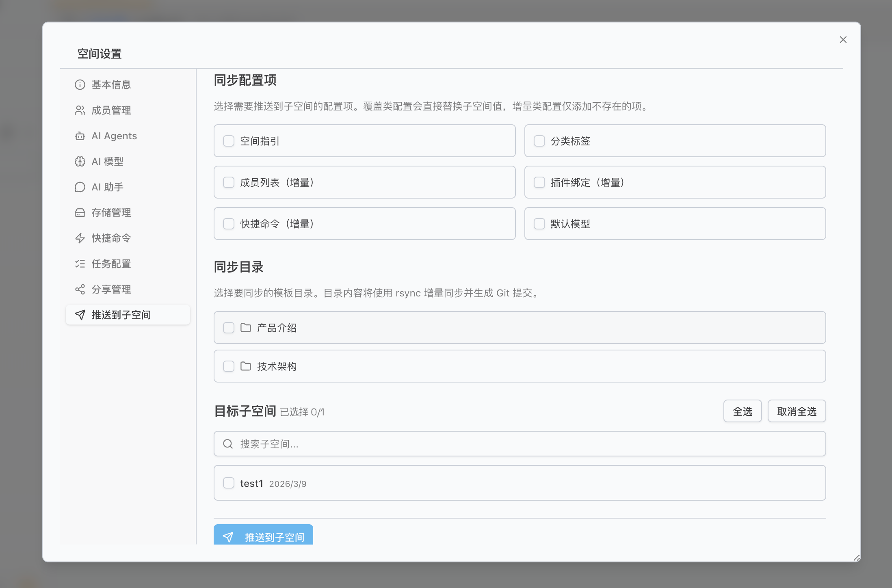Open the 推送到子空间 settings section
This screenshot has height=588, width=892.
pos(121,315)
